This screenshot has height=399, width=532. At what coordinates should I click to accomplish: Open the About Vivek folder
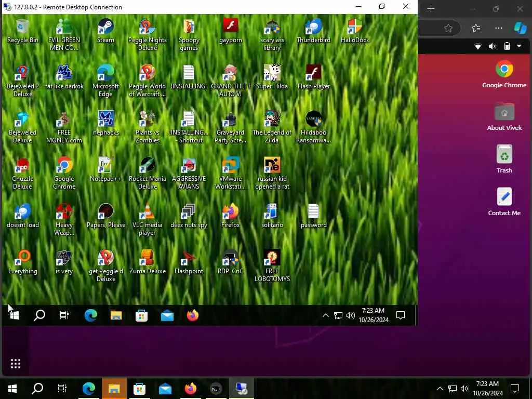504,117
